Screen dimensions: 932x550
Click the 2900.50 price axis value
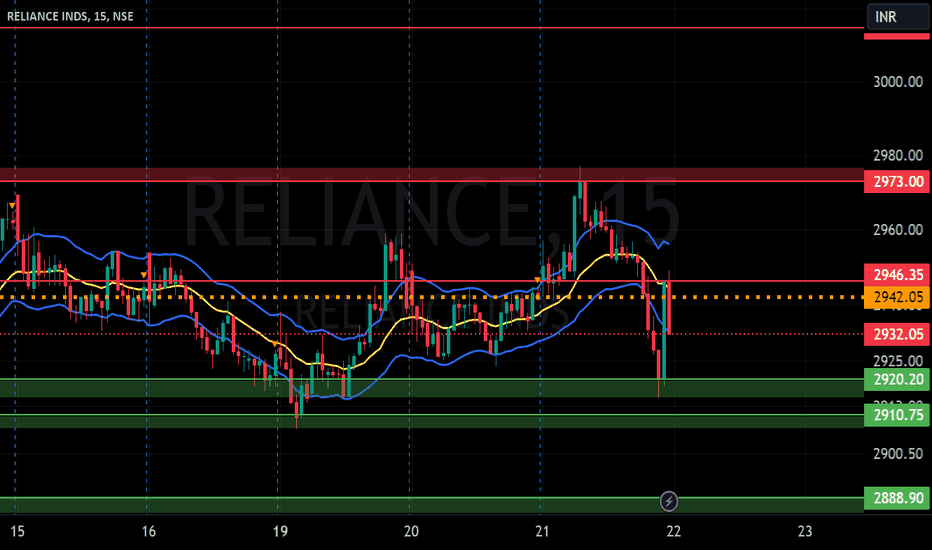click(898, 454)
